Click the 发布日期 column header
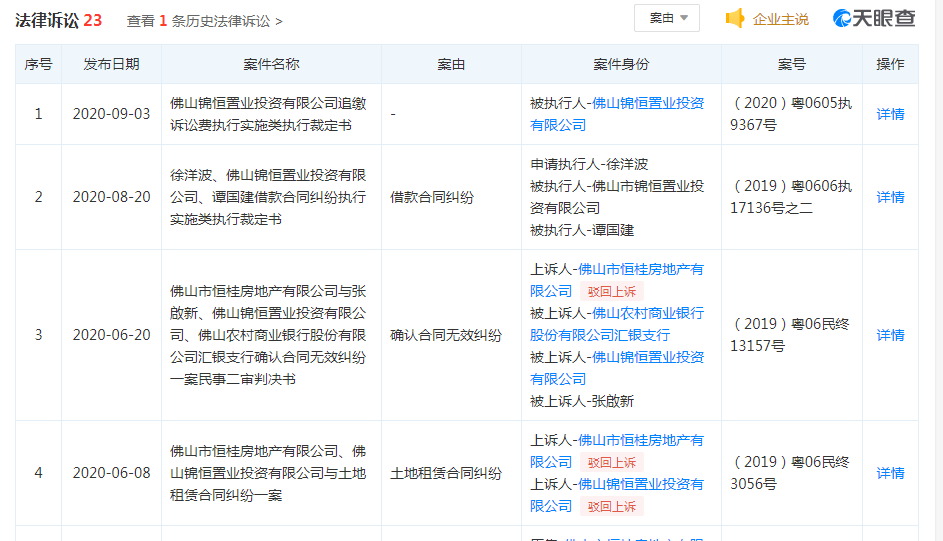943x541 pixels. (111, 64)
